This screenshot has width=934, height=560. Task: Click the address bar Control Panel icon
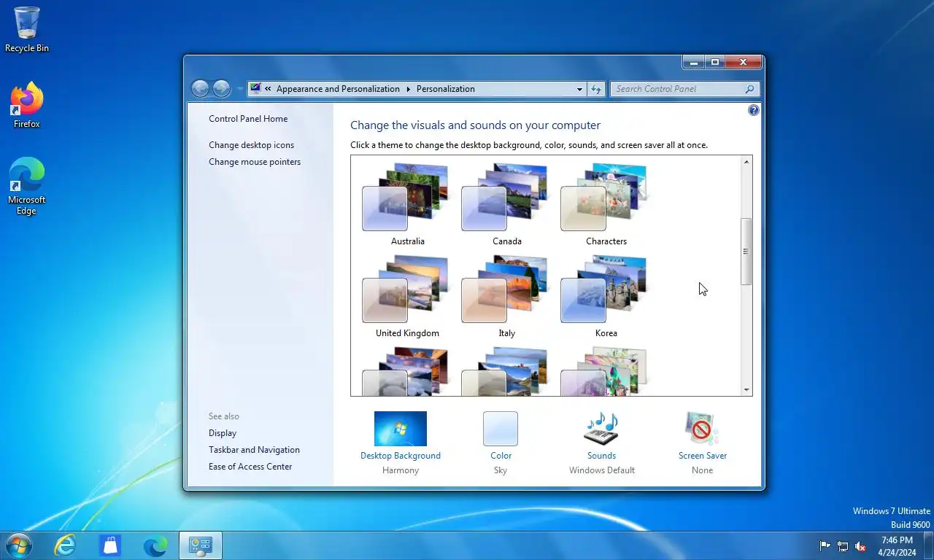[255, 89]
